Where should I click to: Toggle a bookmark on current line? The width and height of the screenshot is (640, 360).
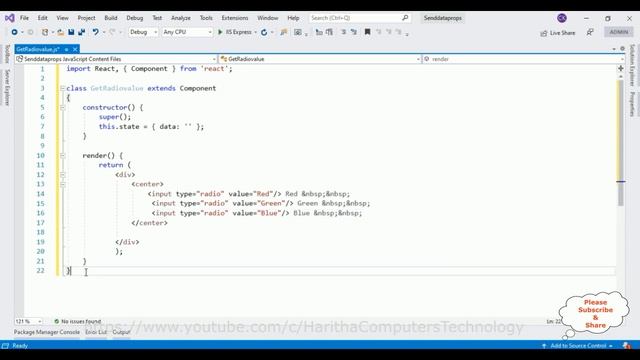(367, 32)
